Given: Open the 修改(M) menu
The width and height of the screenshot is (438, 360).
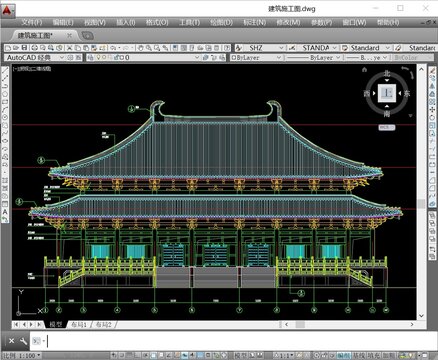Looking at the screenshot, I should click(288, 22).
